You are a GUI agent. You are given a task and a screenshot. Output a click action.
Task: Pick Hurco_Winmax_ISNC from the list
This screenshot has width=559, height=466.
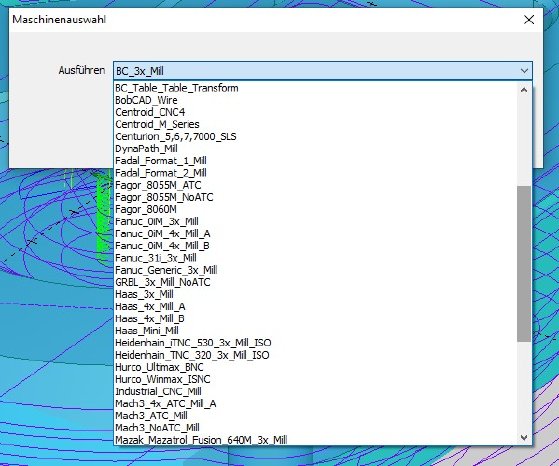click(x=316, y=379)
